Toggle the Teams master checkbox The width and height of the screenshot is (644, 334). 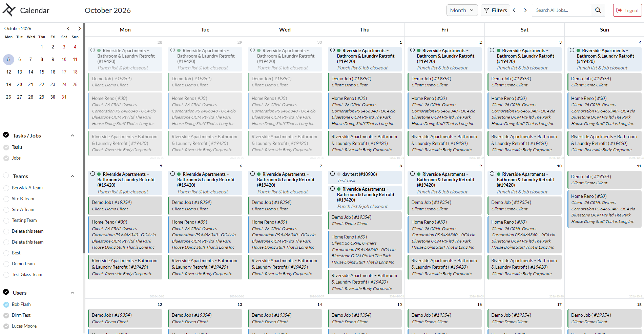[x=6, y=175]
